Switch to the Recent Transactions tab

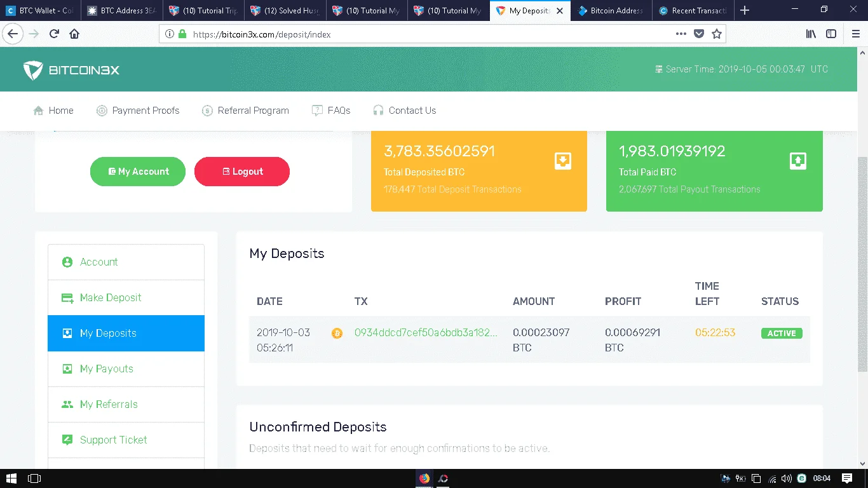693,10
